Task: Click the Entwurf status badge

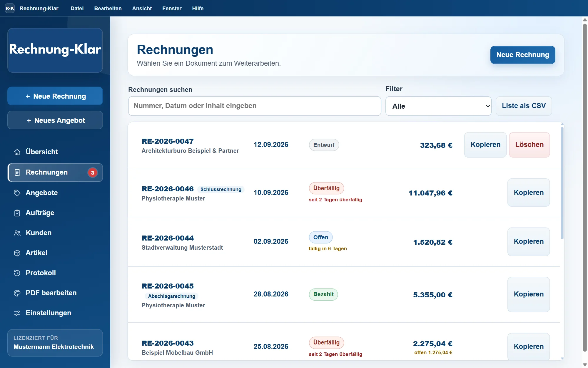Action: tap(324, 145)
